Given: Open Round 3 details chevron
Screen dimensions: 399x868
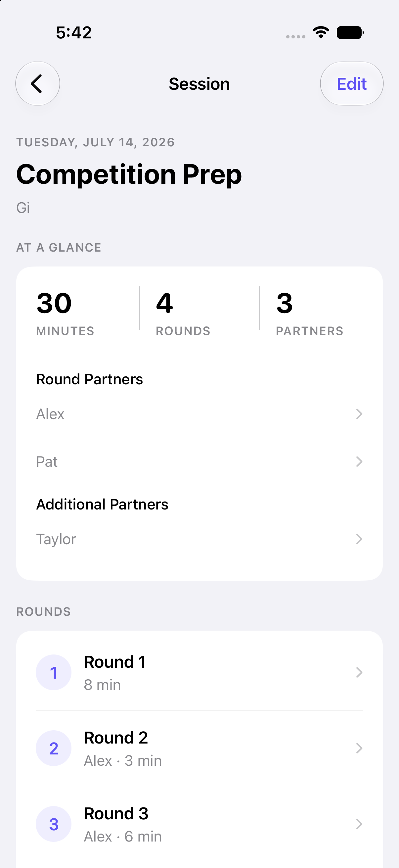Looking at the screenshot, I should click(x=359, y=824).
